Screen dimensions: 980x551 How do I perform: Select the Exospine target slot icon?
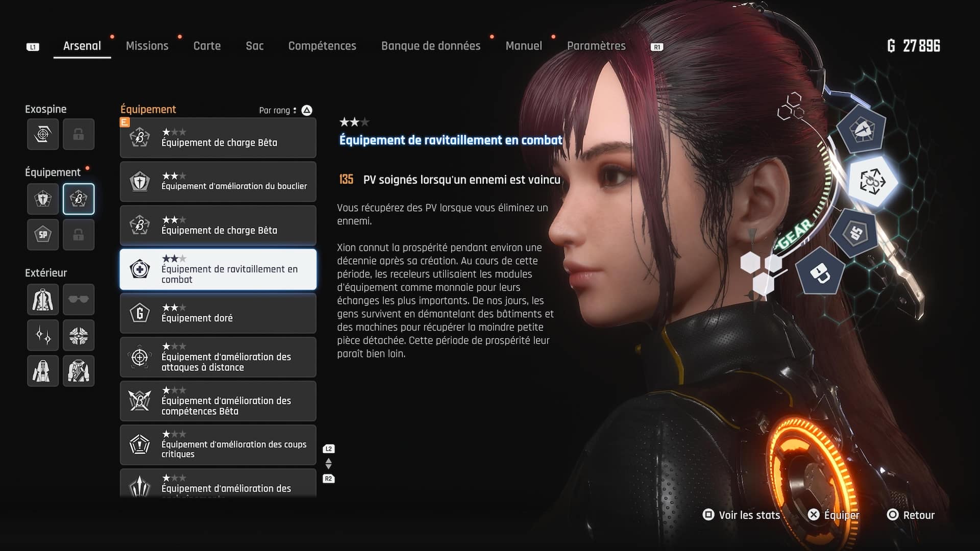[x=43, y=134]
